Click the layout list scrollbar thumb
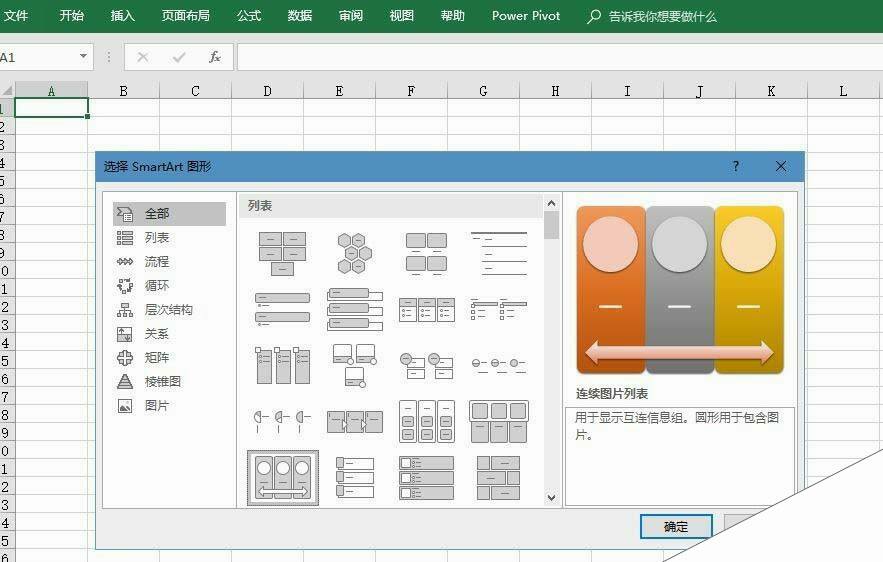This screenshot has width=883, height=562. click(x=551, y=225)
